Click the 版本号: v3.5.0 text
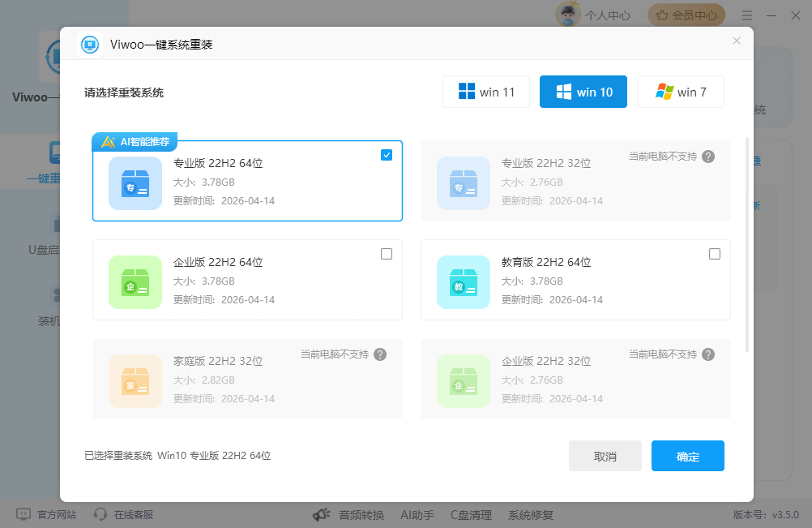812x528 pixels. click(766, 514)
